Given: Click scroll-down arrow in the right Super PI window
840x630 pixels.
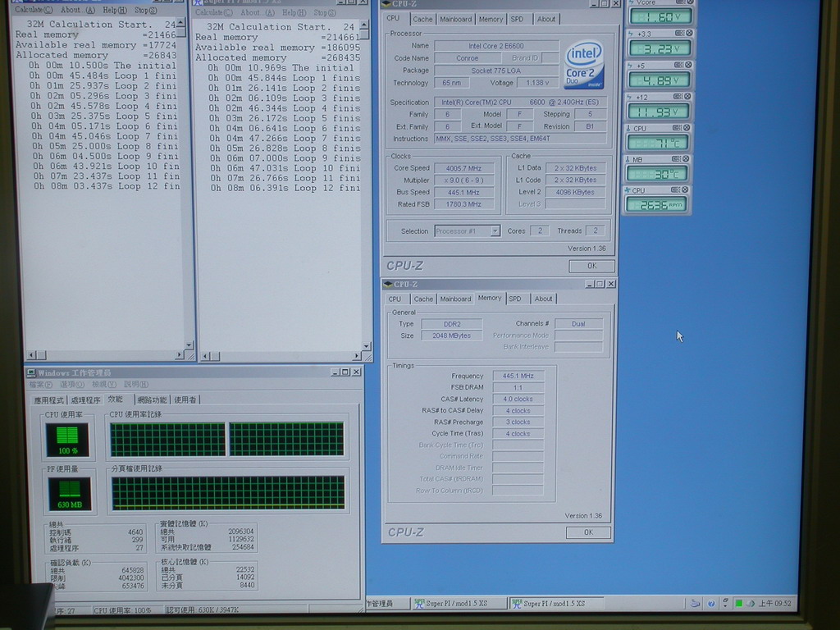Looking at the screenshot, I should 367,347.
